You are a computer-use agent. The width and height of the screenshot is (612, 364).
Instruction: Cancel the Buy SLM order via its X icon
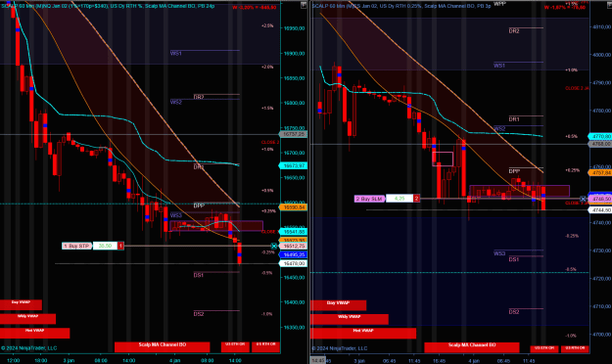pos(583,199)
